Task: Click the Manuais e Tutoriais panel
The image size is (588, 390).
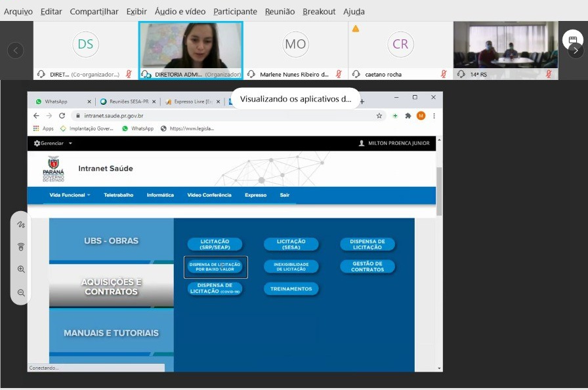Action: point(111,333)
